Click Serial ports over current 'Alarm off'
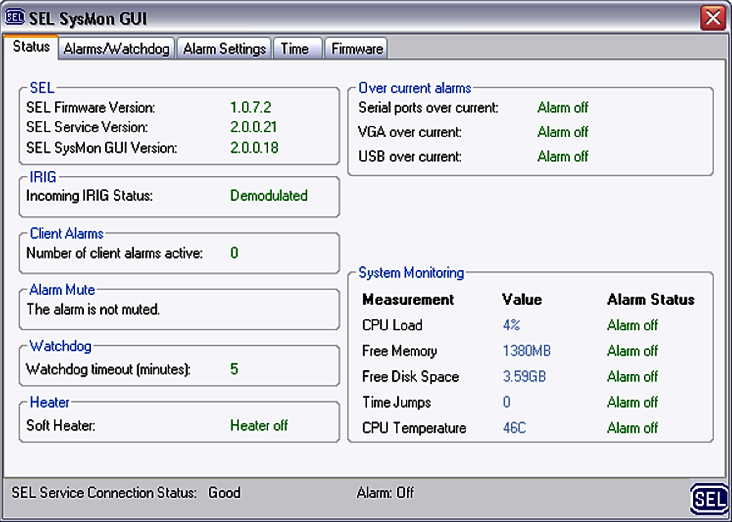732x522 pixels. pos(563,107)
